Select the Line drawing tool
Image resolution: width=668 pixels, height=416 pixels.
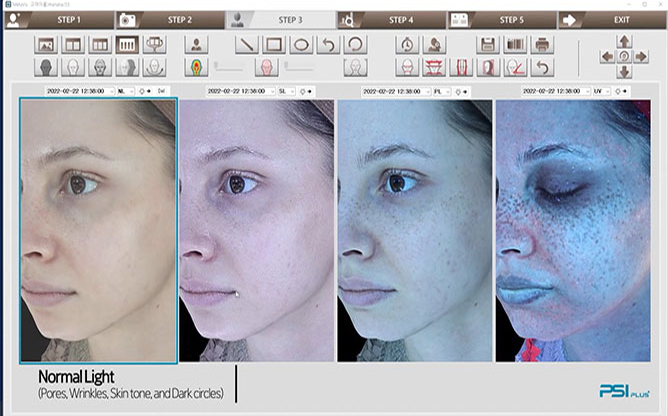tap(247, 44)
